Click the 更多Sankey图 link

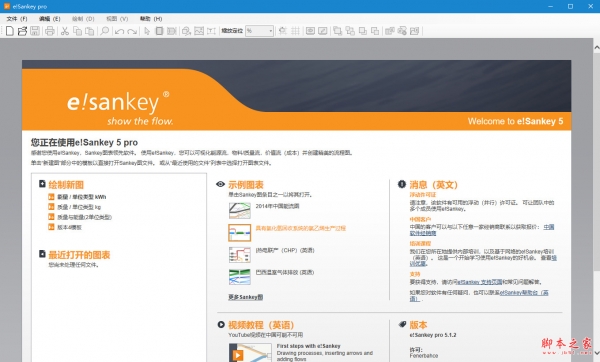tap(246, 297)
